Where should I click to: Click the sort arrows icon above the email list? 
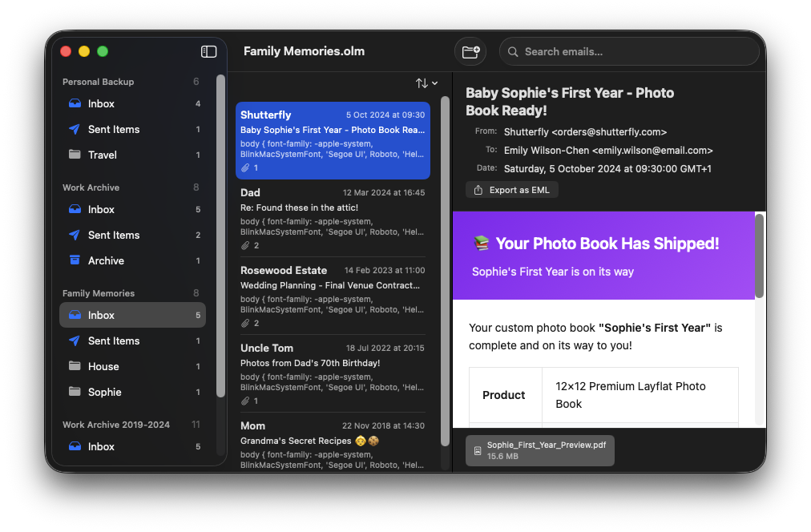tap(420, 83)
